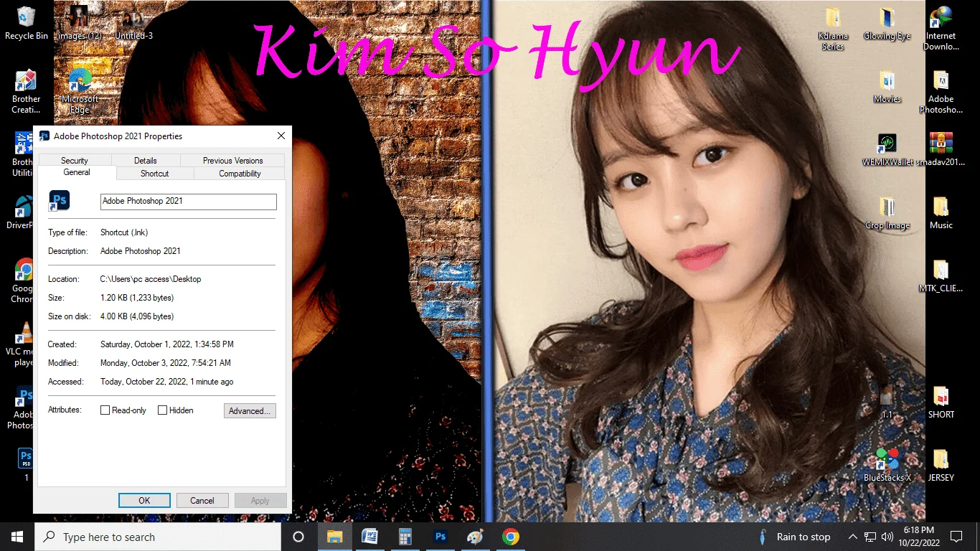Open the Crop Image folder
This screenshot has height=551, width=980.
coord(887,213)
